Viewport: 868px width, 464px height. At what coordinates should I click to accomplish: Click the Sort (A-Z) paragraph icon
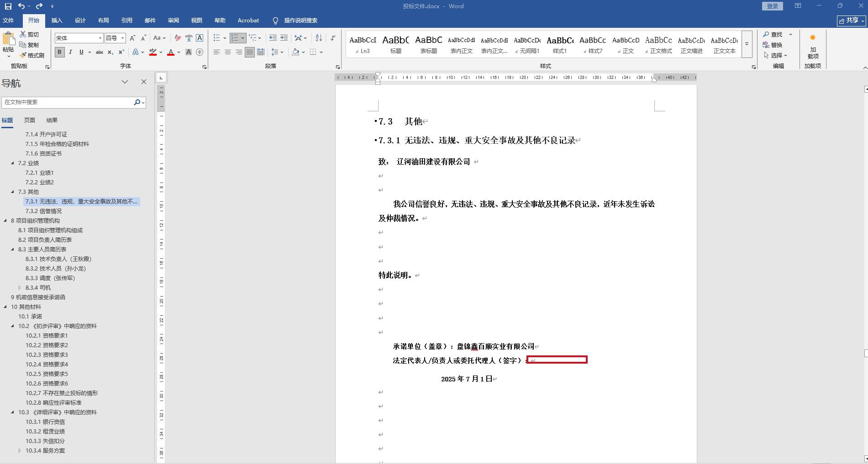tap(319, 38)
